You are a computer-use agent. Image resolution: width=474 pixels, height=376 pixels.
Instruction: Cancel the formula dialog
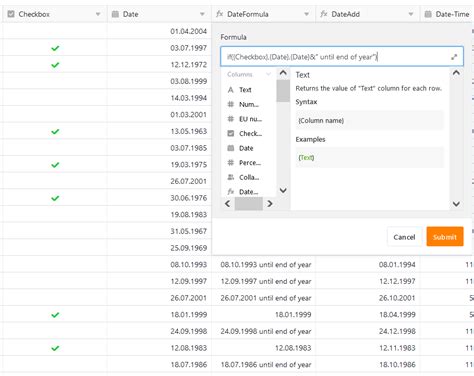click(x=404, y=237)
